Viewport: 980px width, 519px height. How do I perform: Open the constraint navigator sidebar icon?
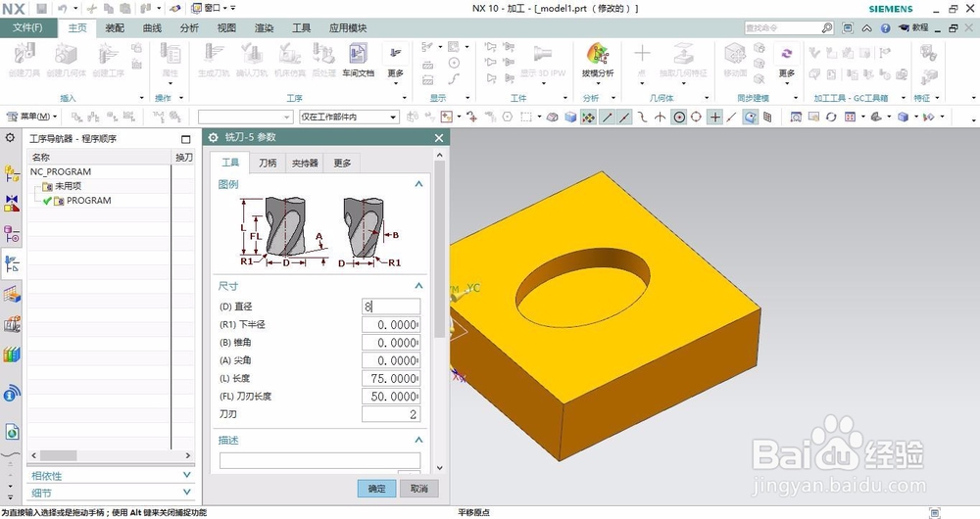12,203
